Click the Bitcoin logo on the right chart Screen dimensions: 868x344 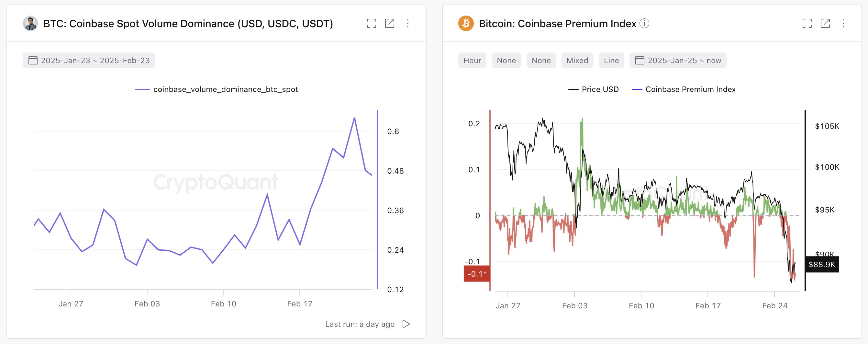pyautogui.click(x=466, y=24)
